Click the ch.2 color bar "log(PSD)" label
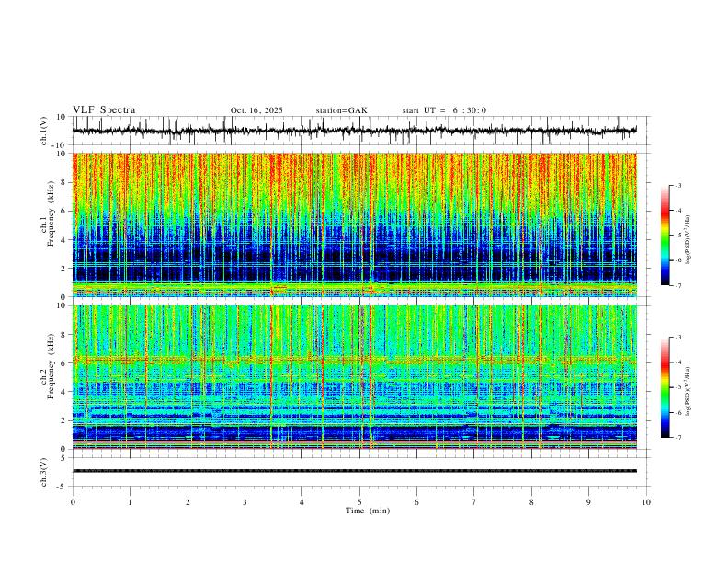This screenshot has width=728, height=563. pos(688,392)
